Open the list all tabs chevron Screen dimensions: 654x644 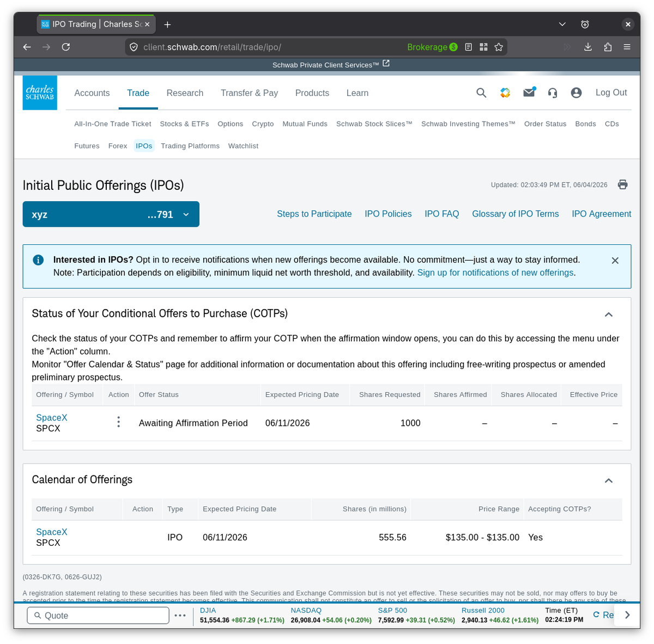[x=562, y=25]
